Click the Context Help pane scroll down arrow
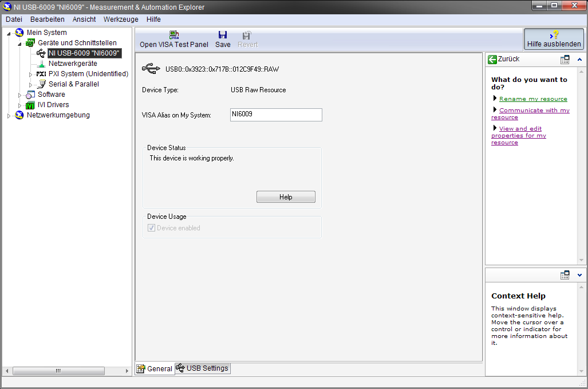Viewport: 588px width, 389px height. pyautogui.click(x=581, y=371)
